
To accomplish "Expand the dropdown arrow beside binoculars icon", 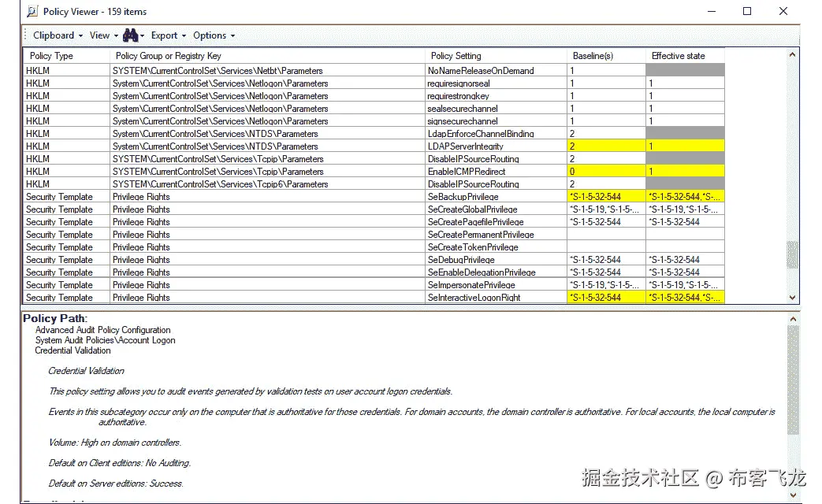I will point(142,36).
